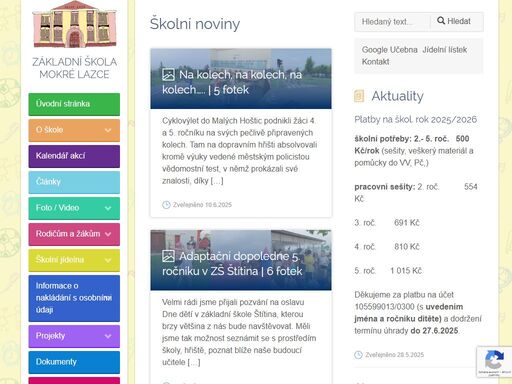This screenshot has width=512, height=384.
Task: Click the date Zveřejněno 28.5.2025
Action: [394, 355]
